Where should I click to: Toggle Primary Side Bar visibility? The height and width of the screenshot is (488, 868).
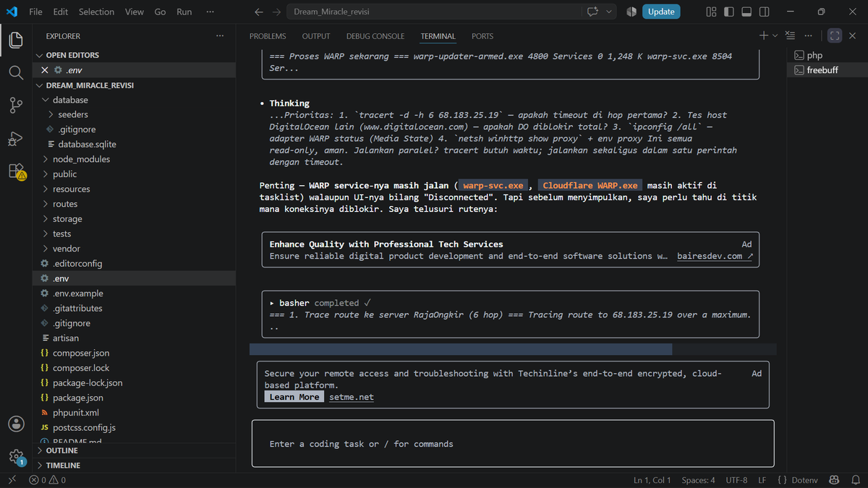click(728, 12)
